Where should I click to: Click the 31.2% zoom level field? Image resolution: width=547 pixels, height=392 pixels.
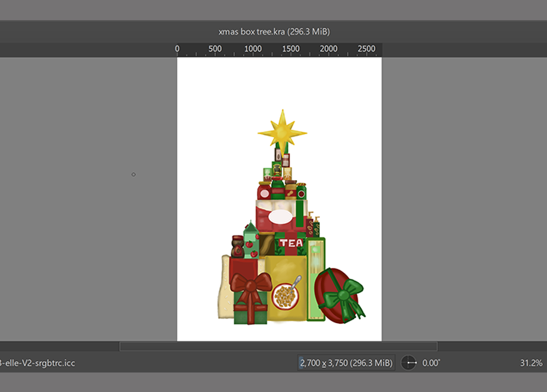(x=531, y=363)
